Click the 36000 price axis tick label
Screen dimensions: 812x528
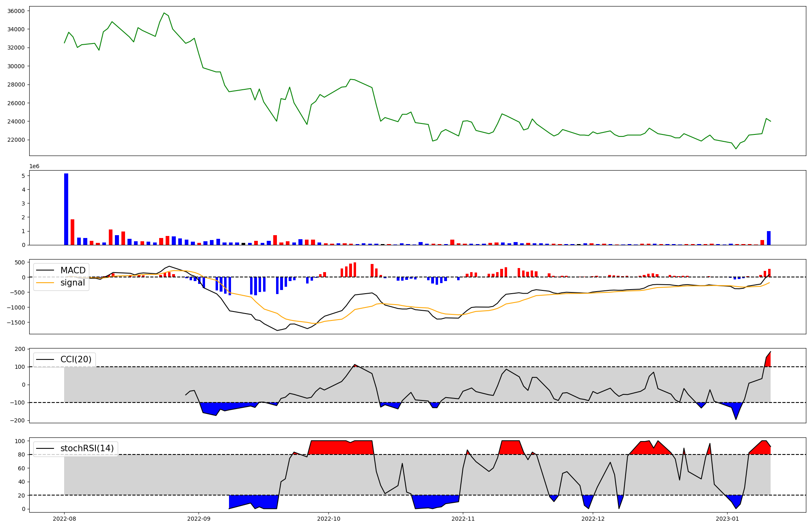click(16, 11)
